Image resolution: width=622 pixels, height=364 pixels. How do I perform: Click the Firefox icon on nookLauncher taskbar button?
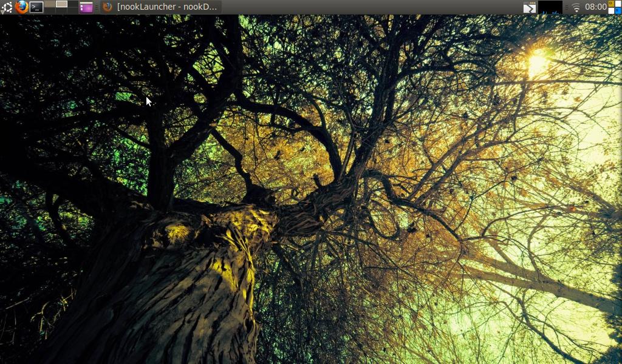point(108,7)
